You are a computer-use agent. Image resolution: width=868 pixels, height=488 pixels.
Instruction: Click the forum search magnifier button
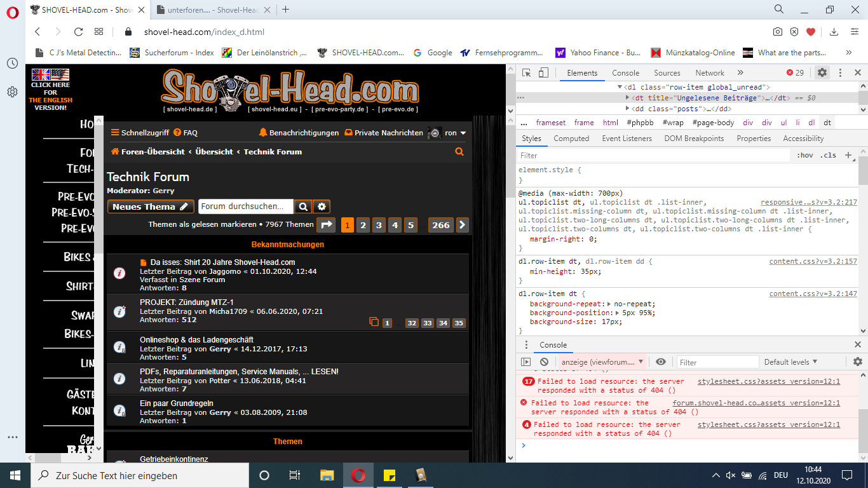(303, 207)
